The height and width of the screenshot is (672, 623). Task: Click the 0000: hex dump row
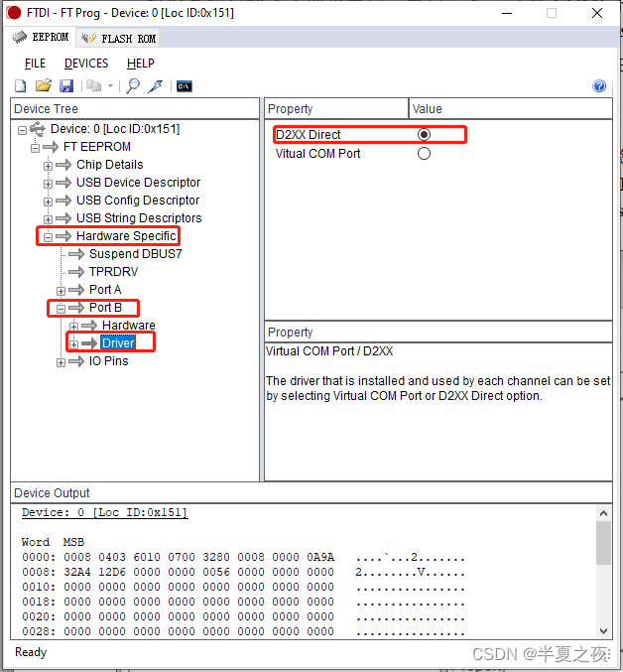[243, 557]
